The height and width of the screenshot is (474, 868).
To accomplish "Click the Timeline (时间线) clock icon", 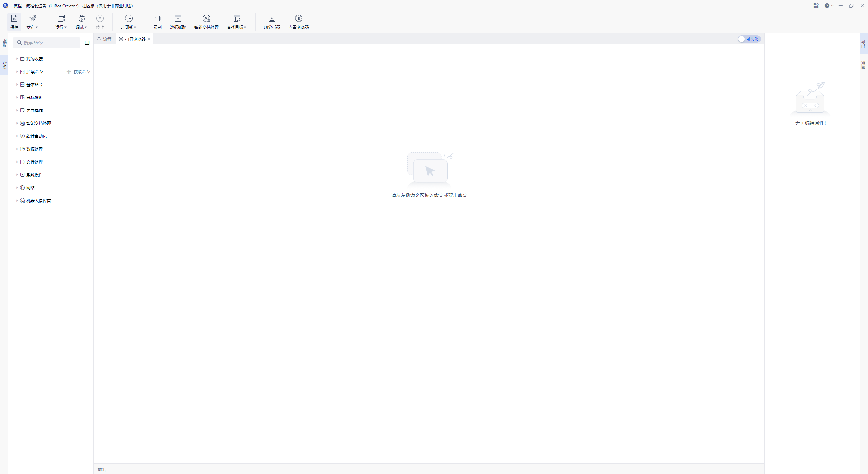I will pos(129,18).
